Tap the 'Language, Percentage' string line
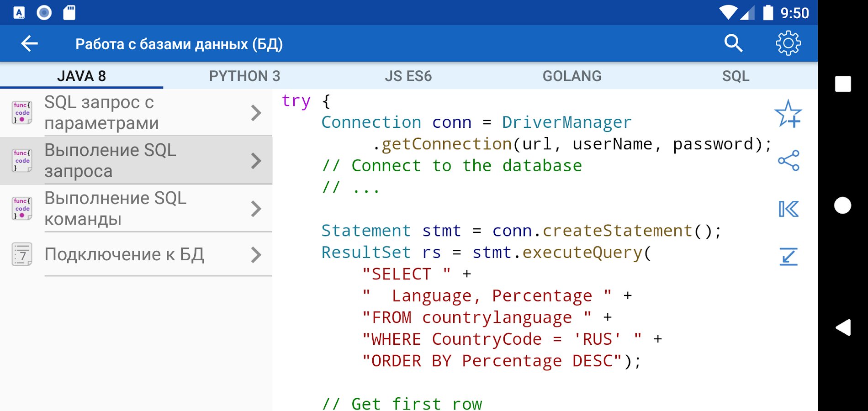The width and height of the screenshot is (868, 411). pos(497,296)
